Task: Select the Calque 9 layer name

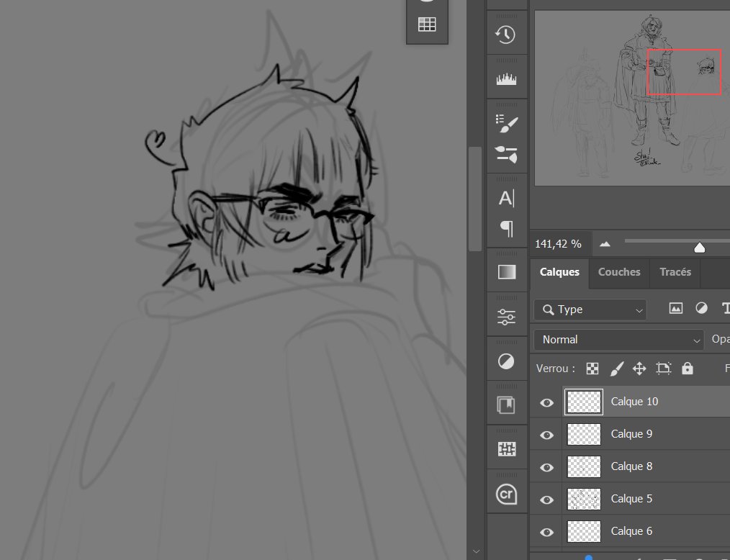Action: (x=632, y=434)
